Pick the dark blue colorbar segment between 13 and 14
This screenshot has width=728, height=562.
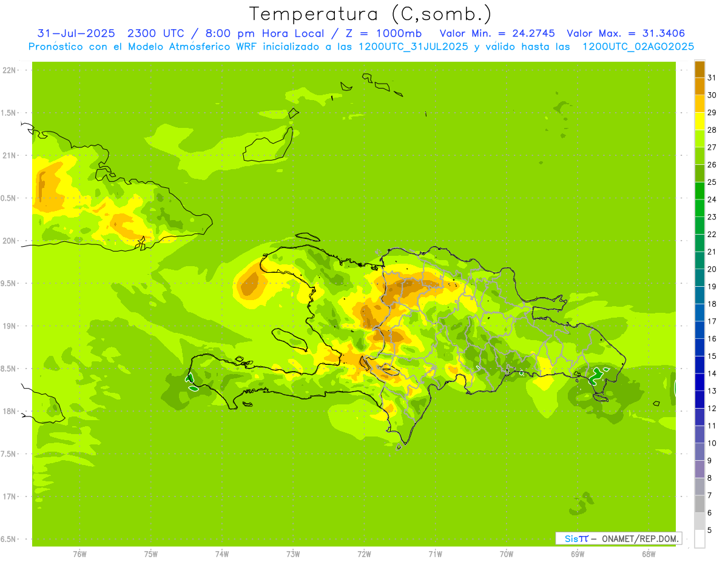[699, 382]
